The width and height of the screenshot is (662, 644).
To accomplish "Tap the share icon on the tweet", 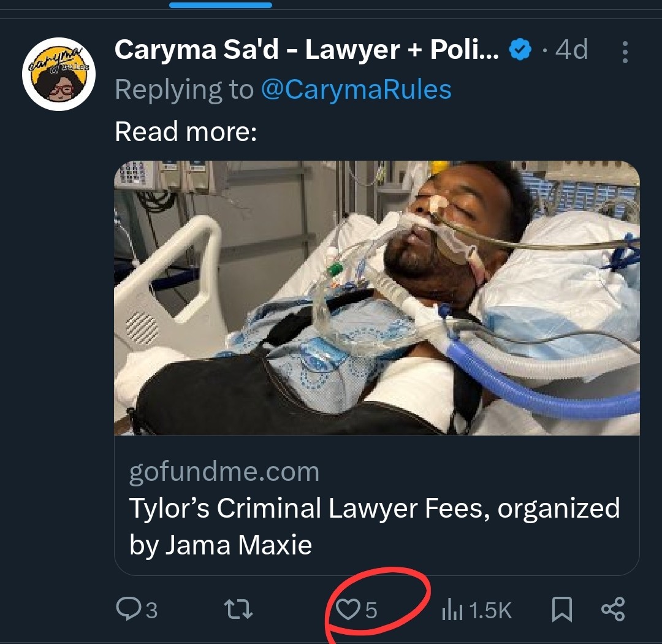I will (613, 610).
